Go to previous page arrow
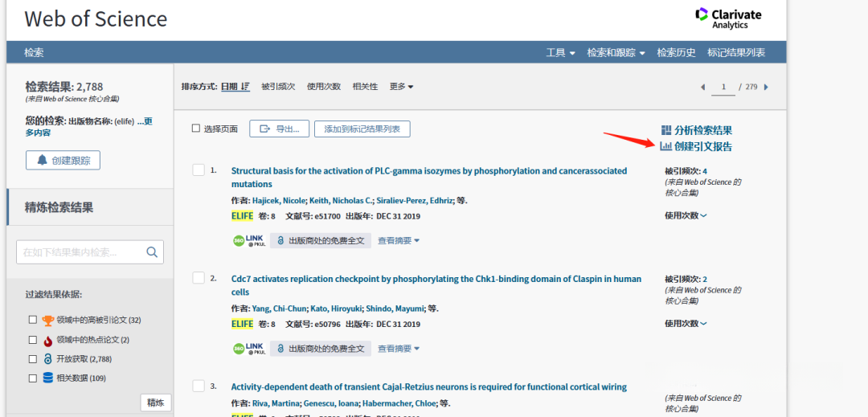Screen dimensions: 868x417 (x=703, y=87)
